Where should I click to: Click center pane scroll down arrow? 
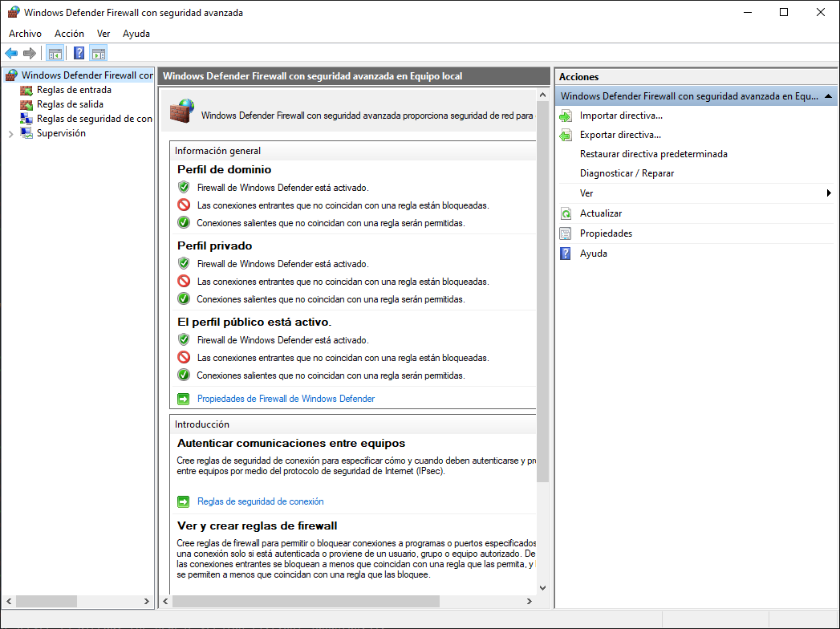click(542, 588)
